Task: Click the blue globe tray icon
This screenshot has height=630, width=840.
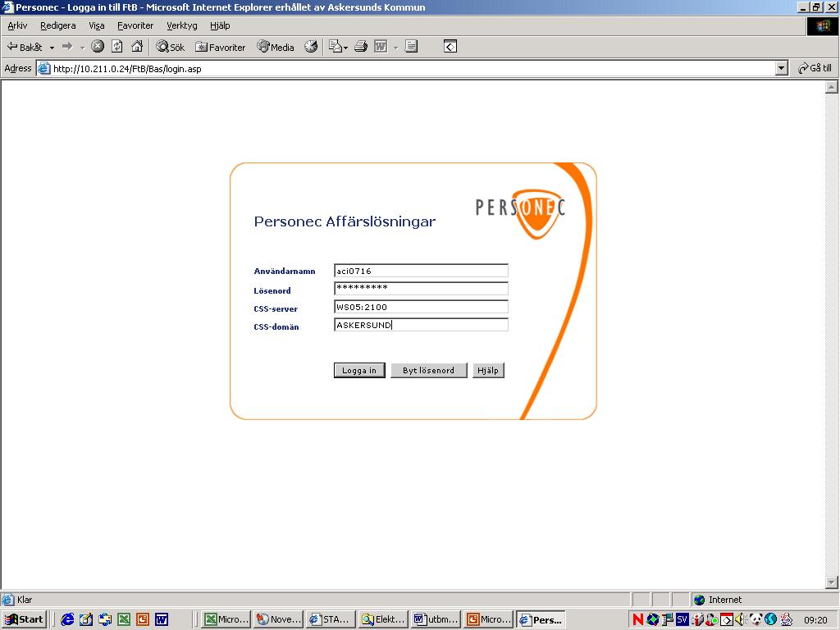Action: click(x=771, y=619)
